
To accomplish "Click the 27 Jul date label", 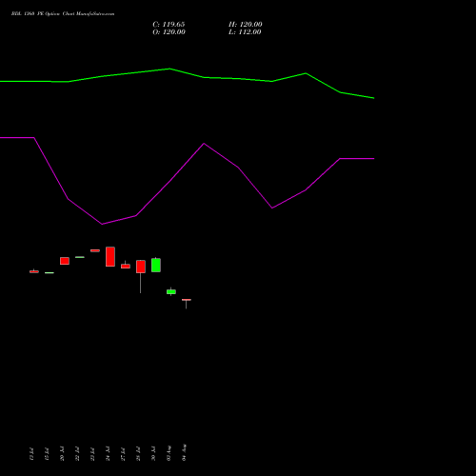I will (x=123, y=454).
